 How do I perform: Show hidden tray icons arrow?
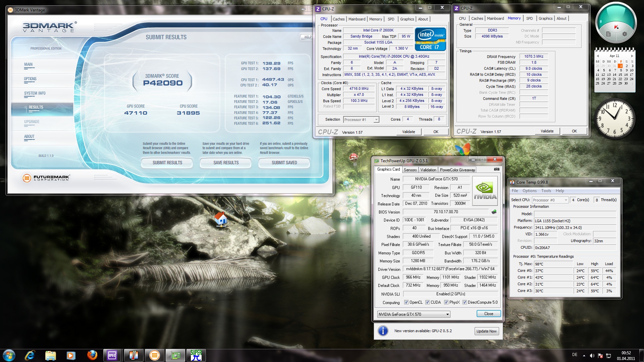[x=584, y=356]
